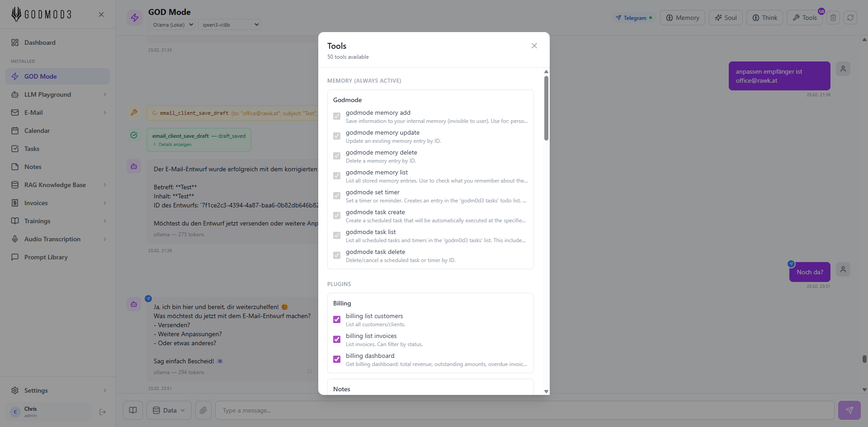Click the send message arrow button
This screenshot has width=868, height=427.
click(x=849, y=410)
